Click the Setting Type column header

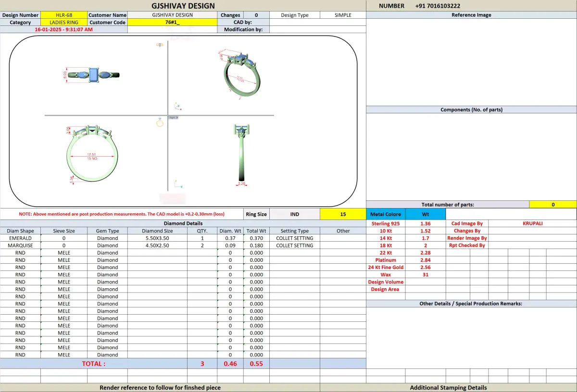[295, 231]
